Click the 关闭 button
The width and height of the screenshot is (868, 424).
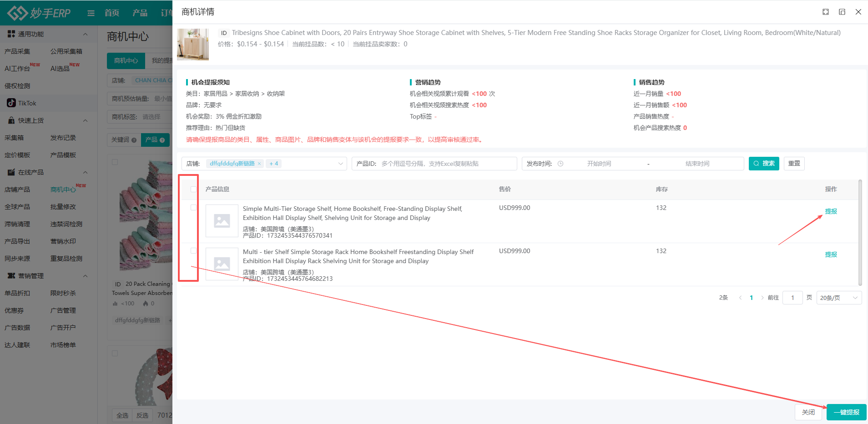coord(808,412)
